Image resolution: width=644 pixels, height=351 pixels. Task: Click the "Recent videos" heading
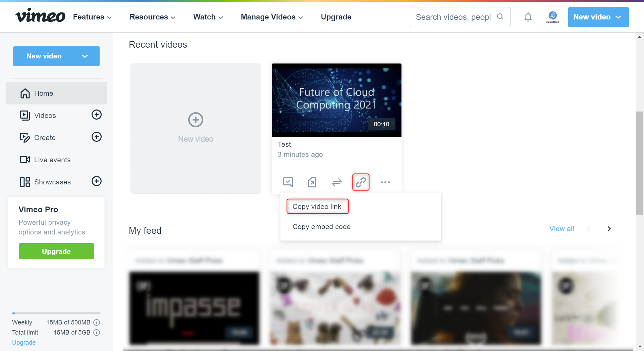158,45
